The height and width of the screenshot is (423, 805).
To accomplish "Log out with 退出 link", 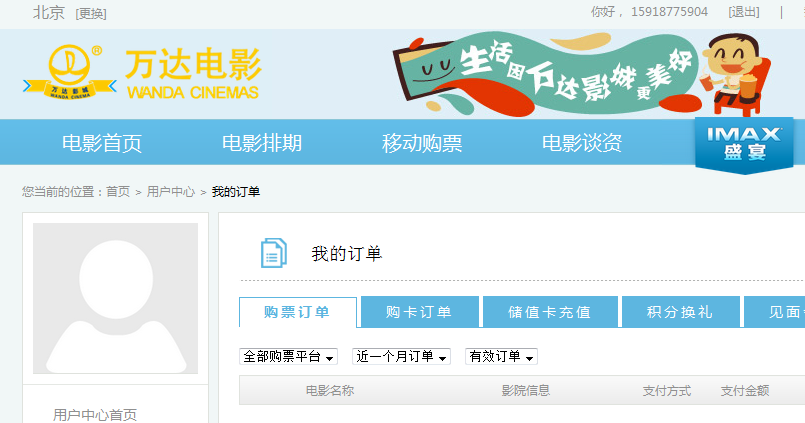I will 744,12.
